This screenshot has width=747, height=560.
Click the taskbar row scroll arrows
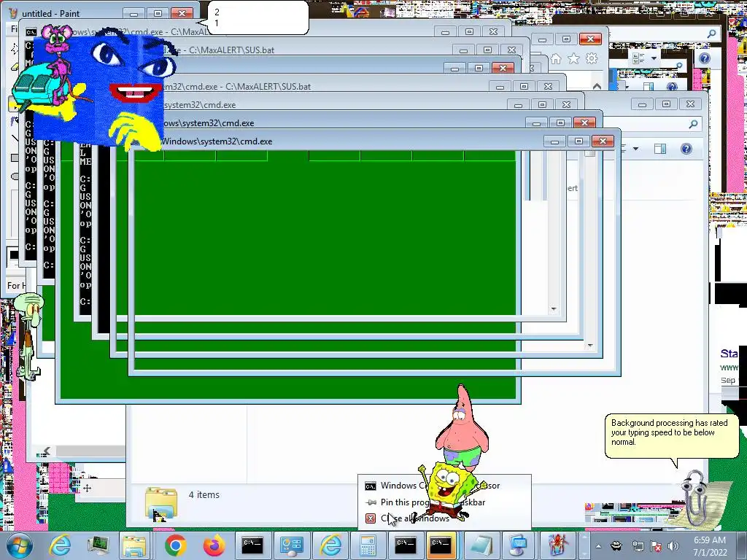584,545
